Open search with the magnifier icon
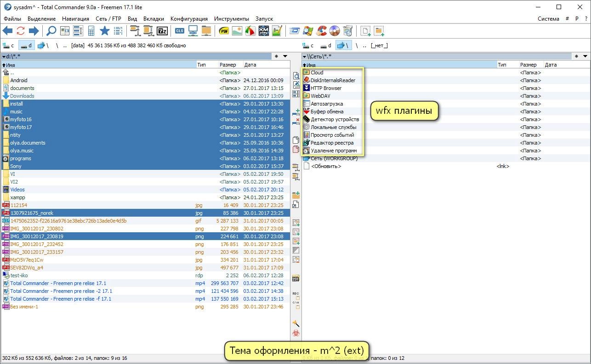 [x=51, y=31]
